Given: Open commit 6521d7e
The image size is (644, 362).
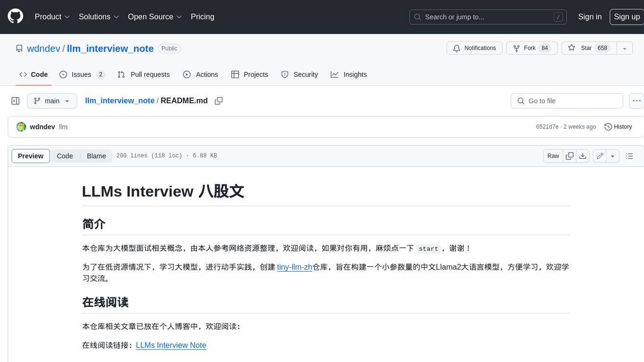Looking at the screenshot, I should [x=547, y=127].
